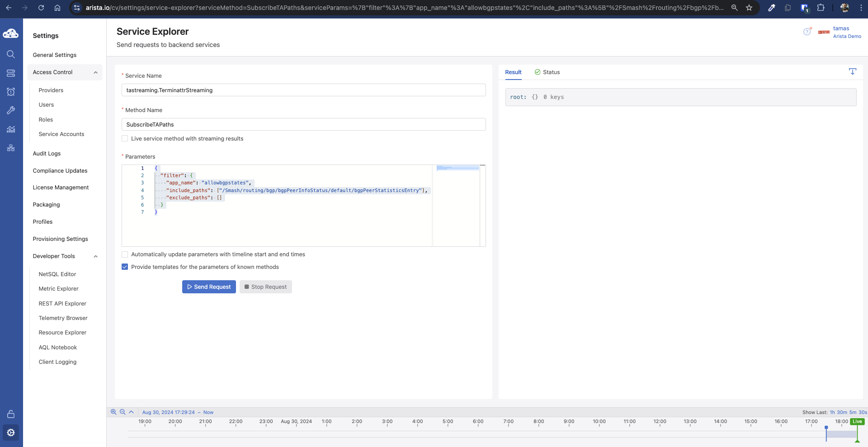This screenshot has height=447, width=868.
Task: Open Resource Explorer
Action: click(x=62, y=333)
